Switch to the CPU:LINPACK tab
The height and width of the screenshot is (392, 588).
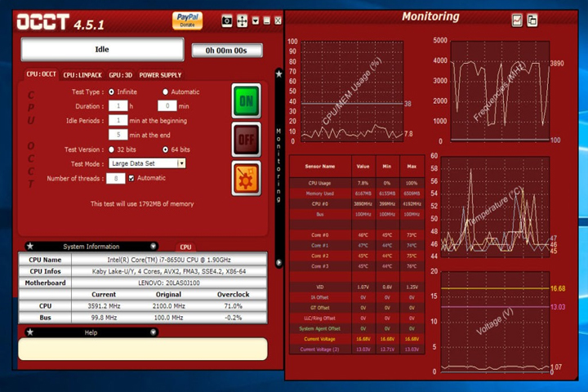pos(82,75)
